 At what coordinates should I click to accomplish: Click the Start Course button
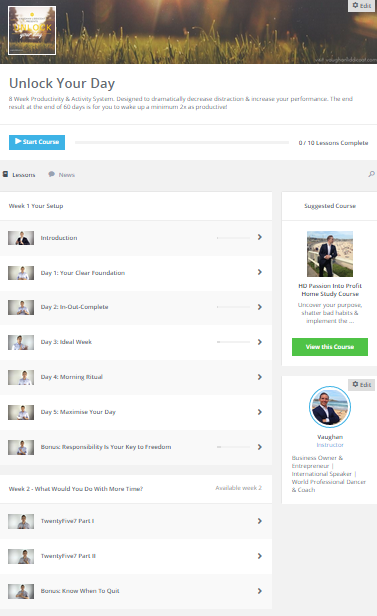coord(37,142)
